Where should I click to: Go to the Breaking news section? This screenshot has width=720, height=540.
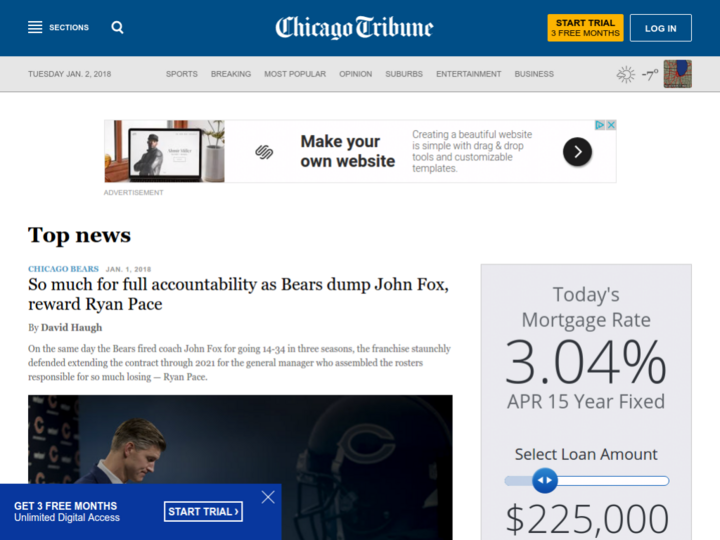tap(231, 74)
